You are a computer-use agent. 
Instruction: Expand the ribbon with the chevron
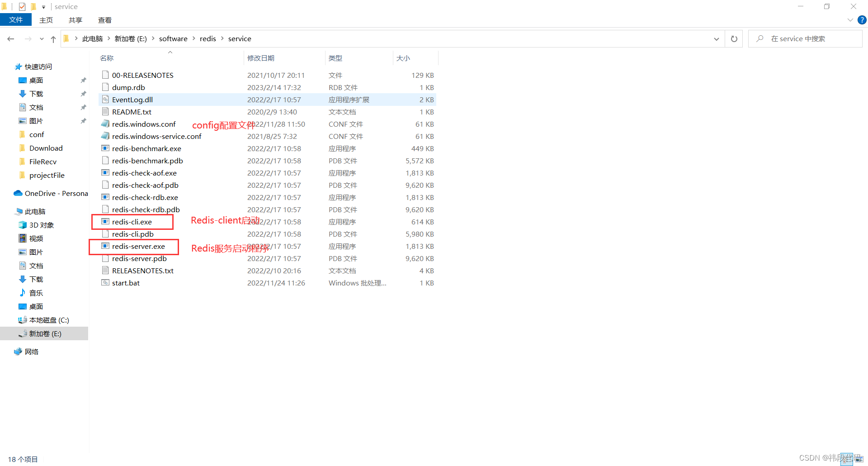(850, 20)
